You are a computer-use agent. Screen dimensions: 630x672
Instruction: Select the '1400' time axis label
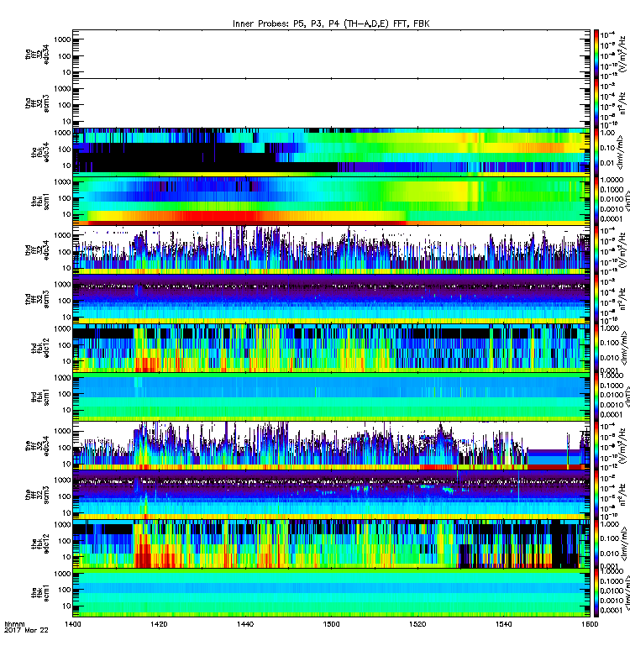[72, 624]
